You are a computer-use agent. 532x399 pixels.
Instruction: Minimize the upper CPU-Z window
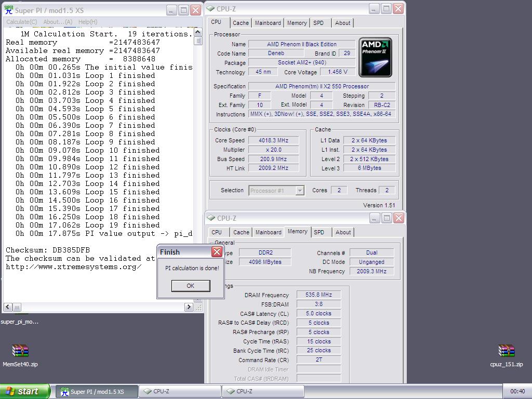click(x=374, y=8)
